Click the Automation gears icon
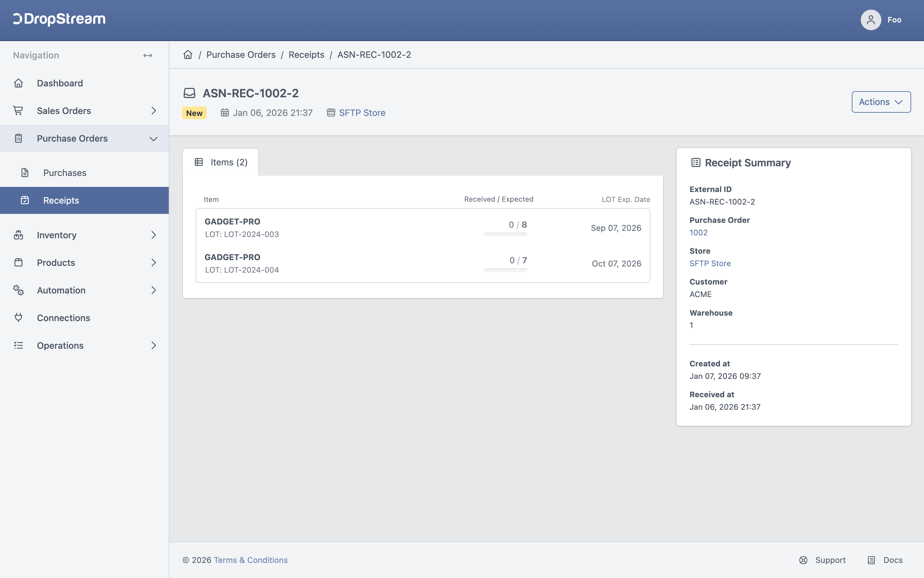The image size is (924, 578). (18, 290)
